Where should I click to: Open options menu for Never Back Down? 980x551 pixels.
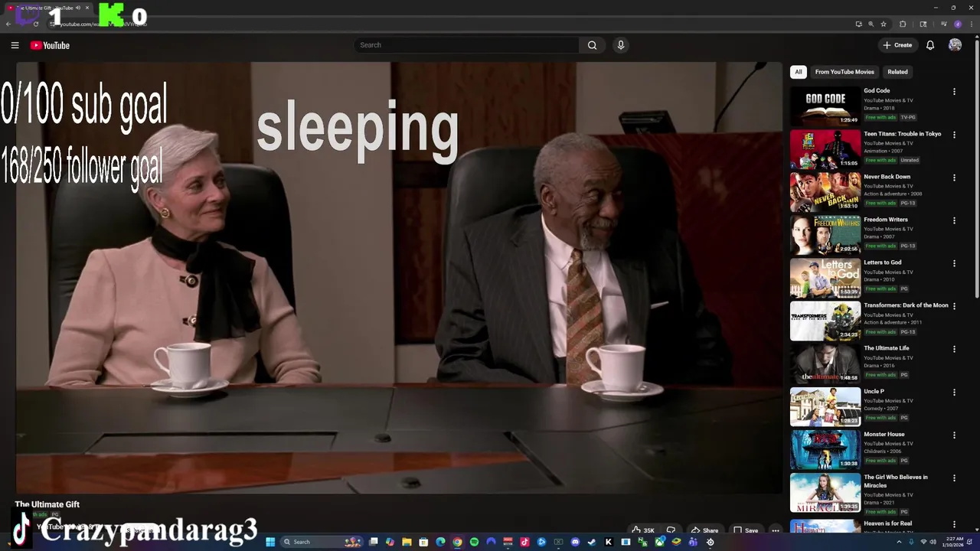[x=954, y=178]
